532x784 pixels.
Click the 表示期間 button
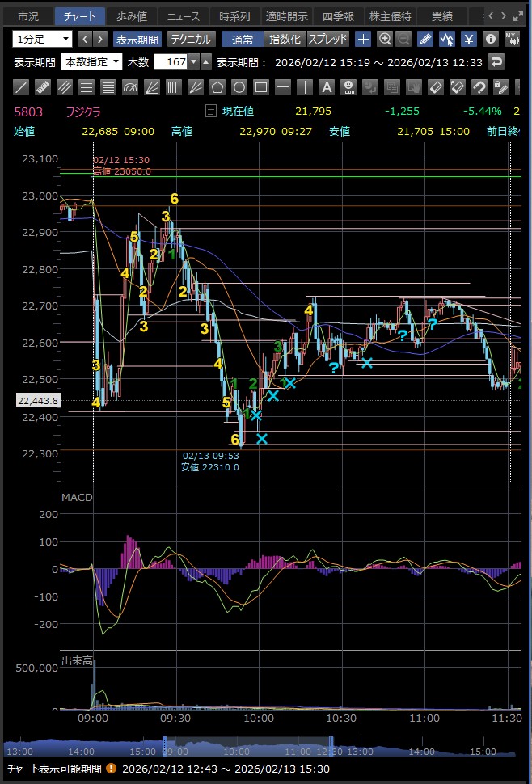(x=137, y=39)
